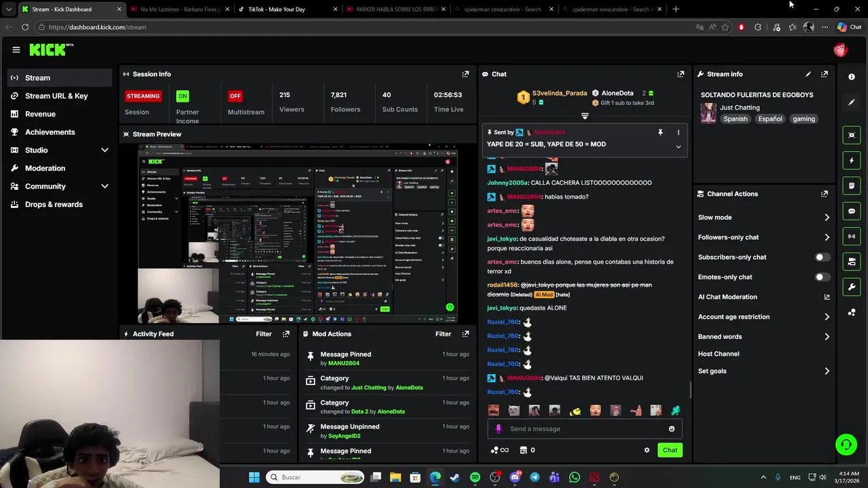Open Spotify from the taskbar
Viewport: 868px width, 488px height.
click(475, 477)
